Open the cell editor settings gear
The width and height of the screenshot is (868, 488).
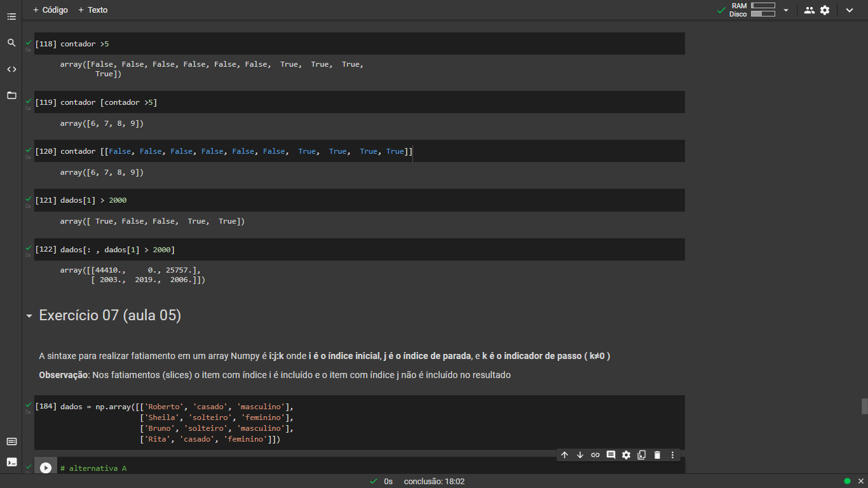[627, 455]
